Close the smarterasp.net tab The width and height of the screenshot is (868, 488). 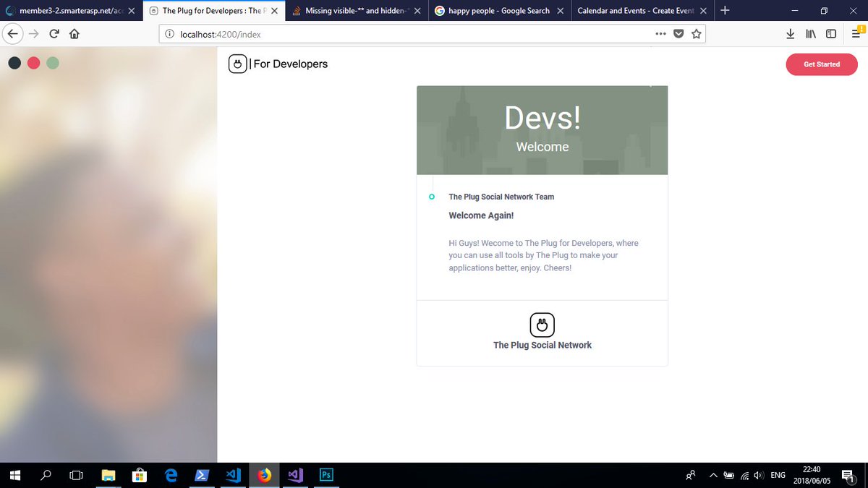[131, 11]
